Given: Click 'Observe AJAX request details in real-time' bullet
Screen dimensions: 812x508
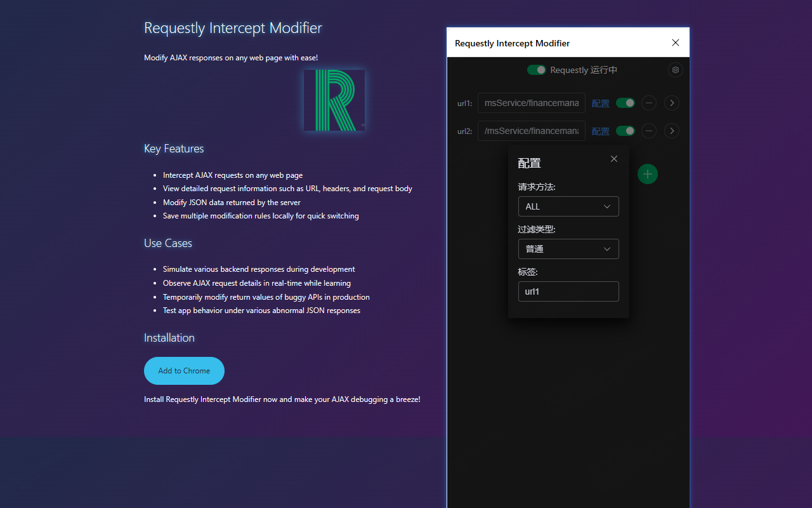Looking at the screenshot, I should point(257,283).
